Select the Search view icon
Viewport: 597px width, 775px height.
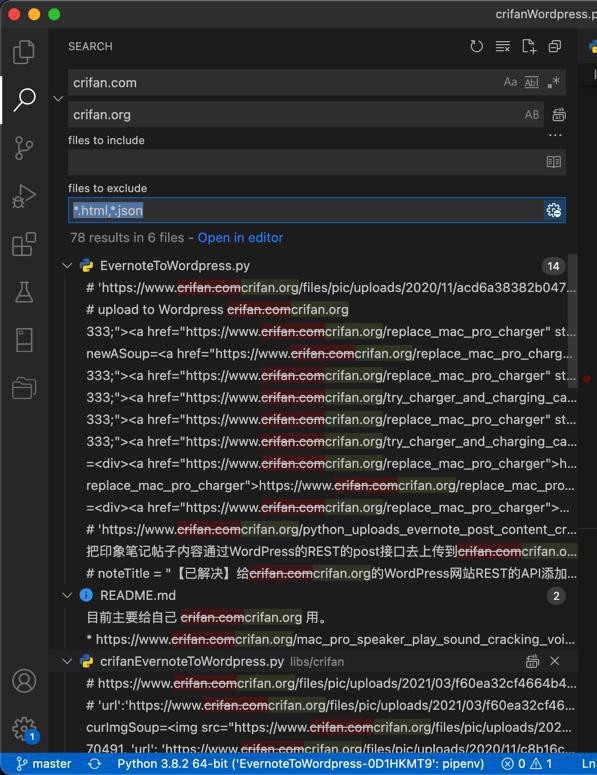click(24, 100)
